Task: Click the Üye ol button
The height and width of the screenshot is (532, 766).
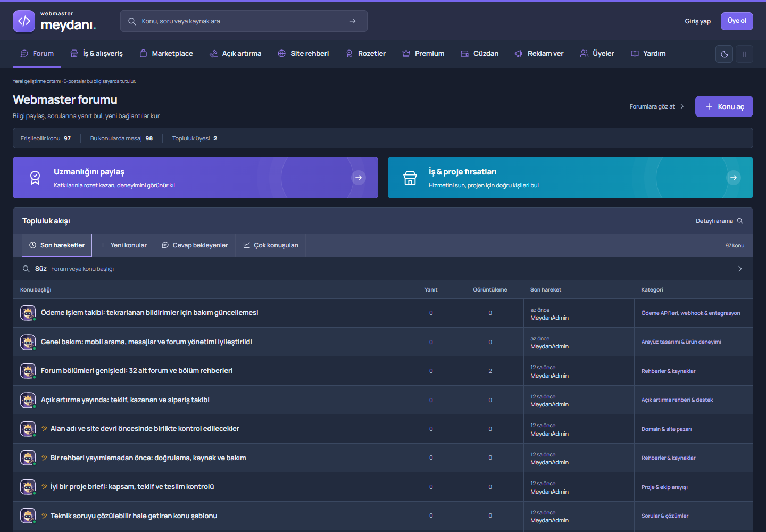Action: (737, 21)
